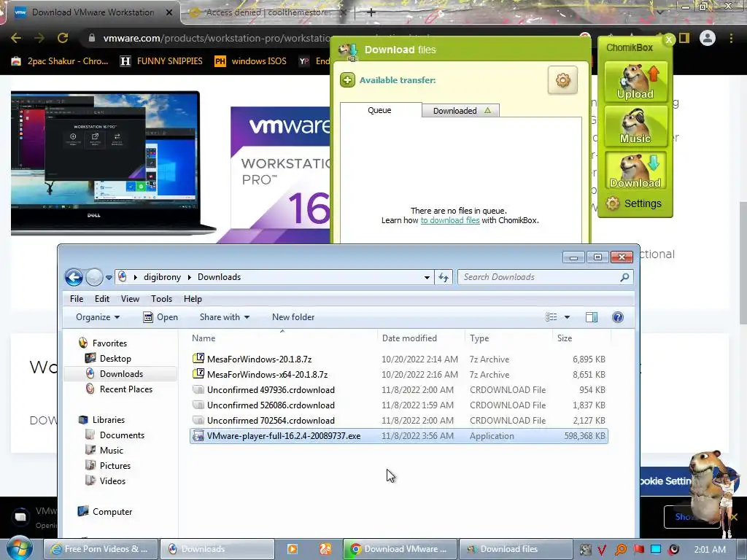Select Recent Places in navigation pane
This screenshot has height=560, width=747.
click(119, 389)
